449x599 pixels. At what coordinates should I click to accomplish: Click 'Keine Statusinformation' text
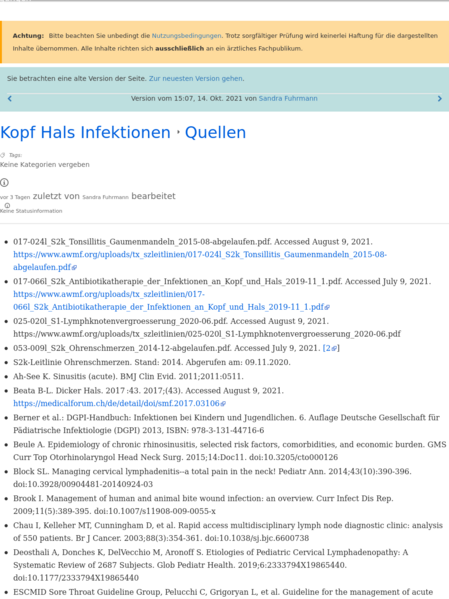[31, 211]
